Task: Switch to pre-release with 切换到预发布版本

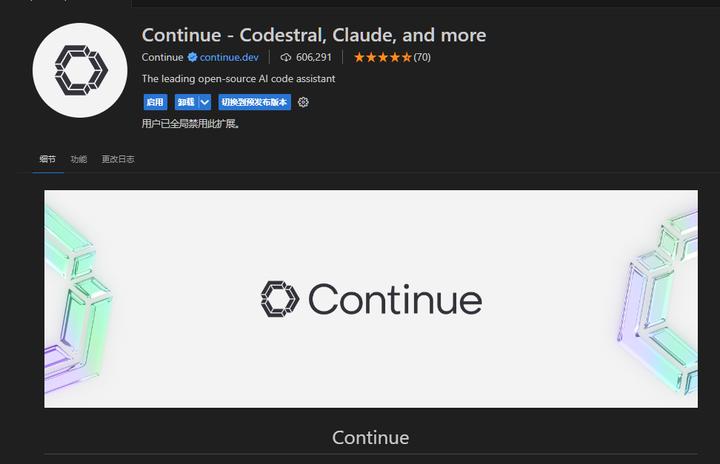Action: tap(255, 102)
